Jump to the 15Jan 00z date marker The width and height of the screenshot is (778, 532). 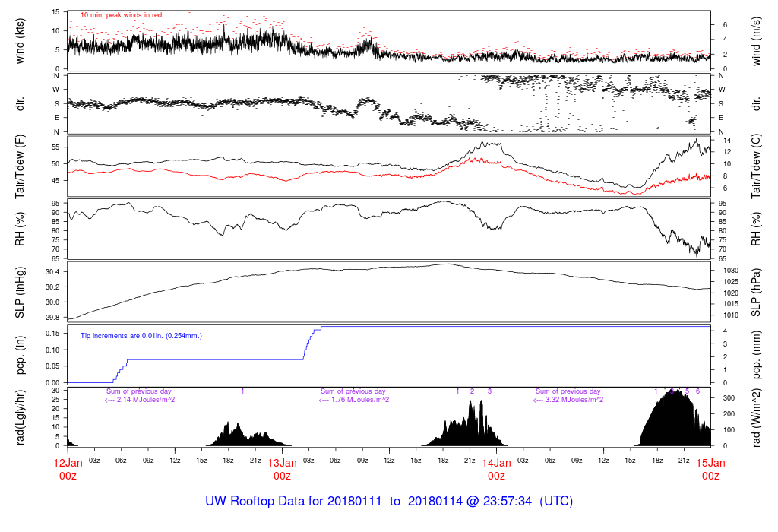pos(710,469)
